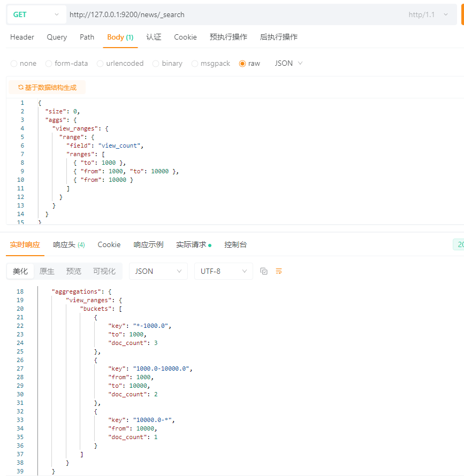The width and height of the screenshot is (464, 476).
Task: Click the "buckets" line in response
Action: [x=101, y=309]
